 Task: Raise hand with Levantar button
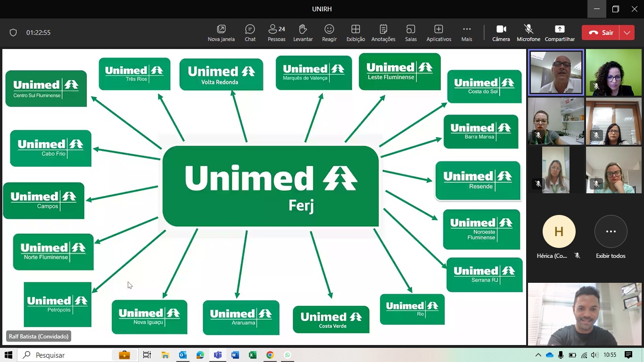(303, 33)
